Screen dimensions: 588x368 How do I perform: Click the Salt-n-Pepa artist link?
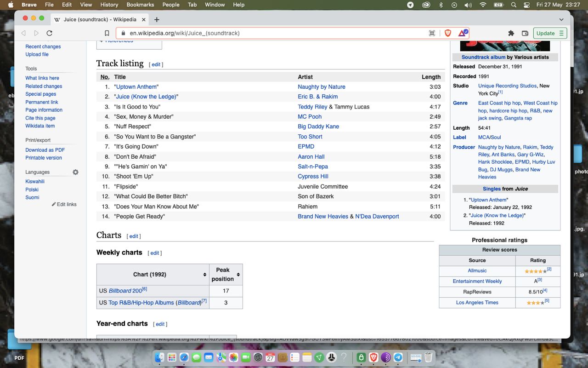[x=312, y=167]
